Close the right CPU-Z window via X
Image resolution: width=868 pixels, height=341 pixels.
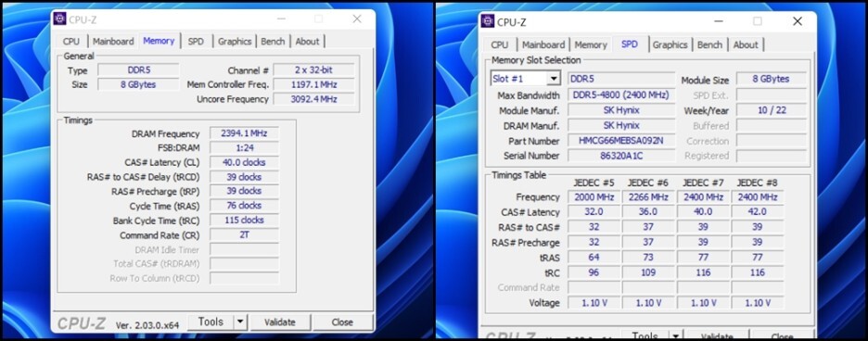click(798, 21)
